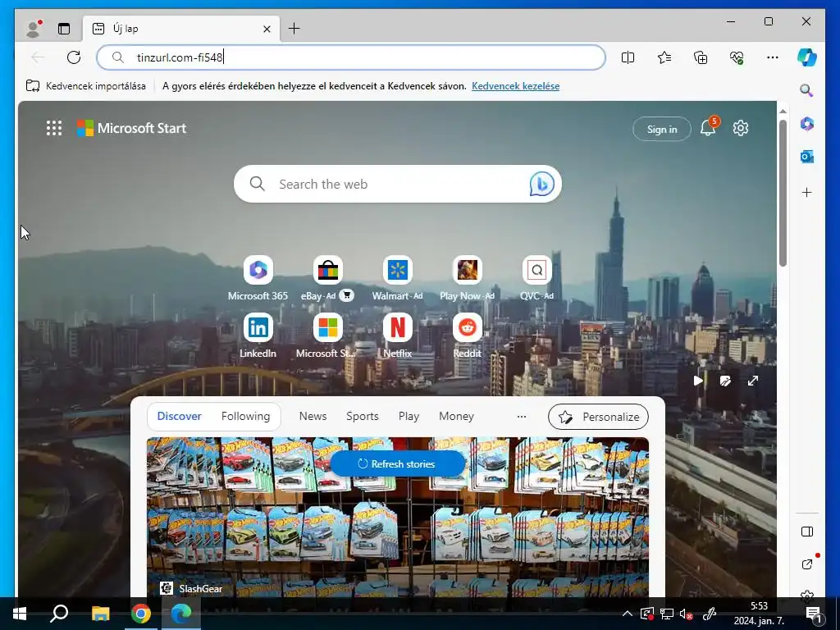This screenshot has height=630, width=840.
Task: Open the SlashGear Hot Wheels story
Action: click(398, 517)
